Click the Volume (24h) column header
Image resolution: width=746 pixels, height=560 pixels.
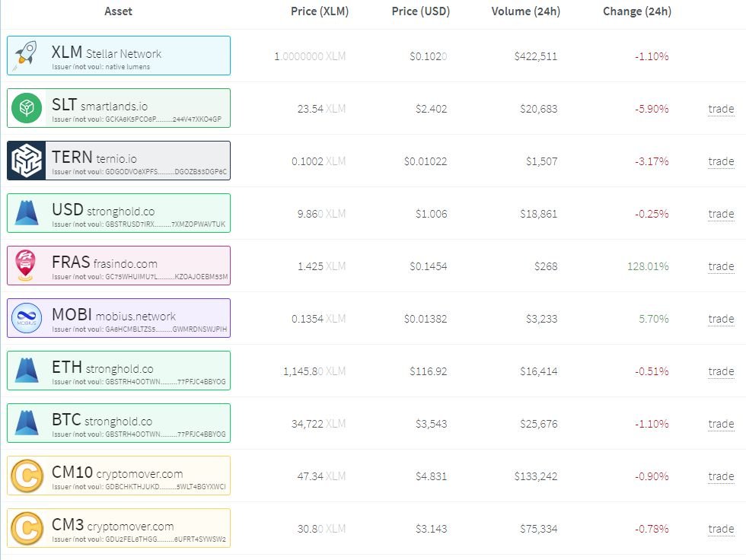(526, 11)
